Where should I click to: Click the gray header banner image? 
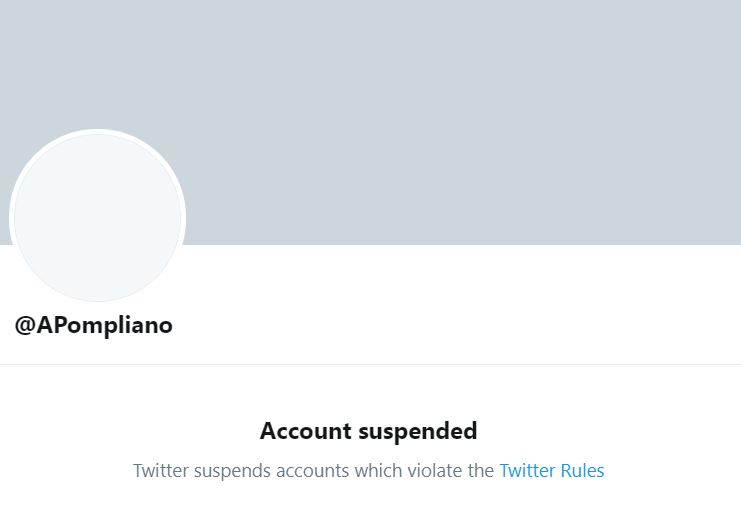click(x=450, y=120)
